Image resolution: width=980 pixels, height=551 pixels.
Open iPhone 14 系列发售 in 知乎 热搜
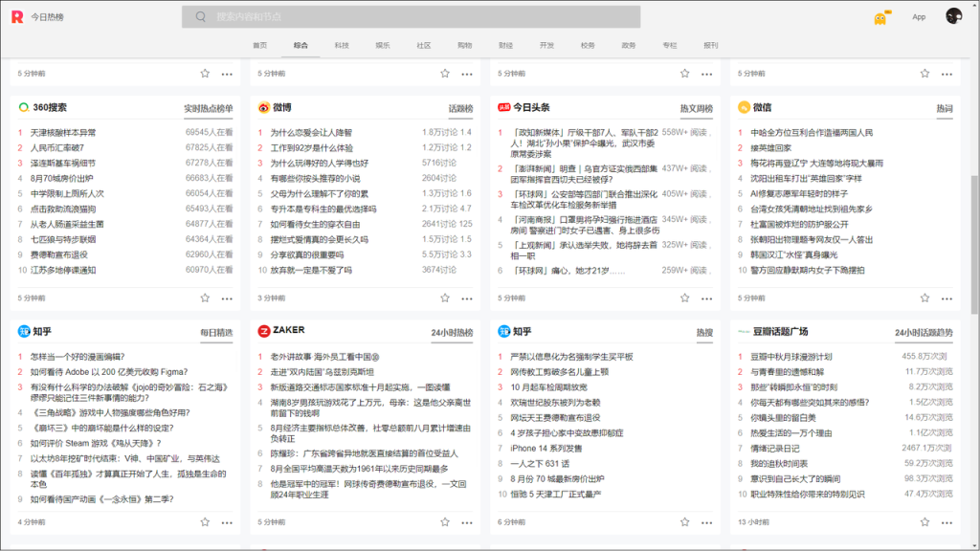click(x=546, y=448)
